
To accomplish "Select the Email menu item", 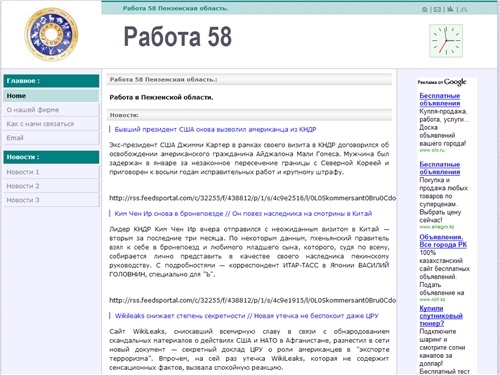I will point(51,138).
